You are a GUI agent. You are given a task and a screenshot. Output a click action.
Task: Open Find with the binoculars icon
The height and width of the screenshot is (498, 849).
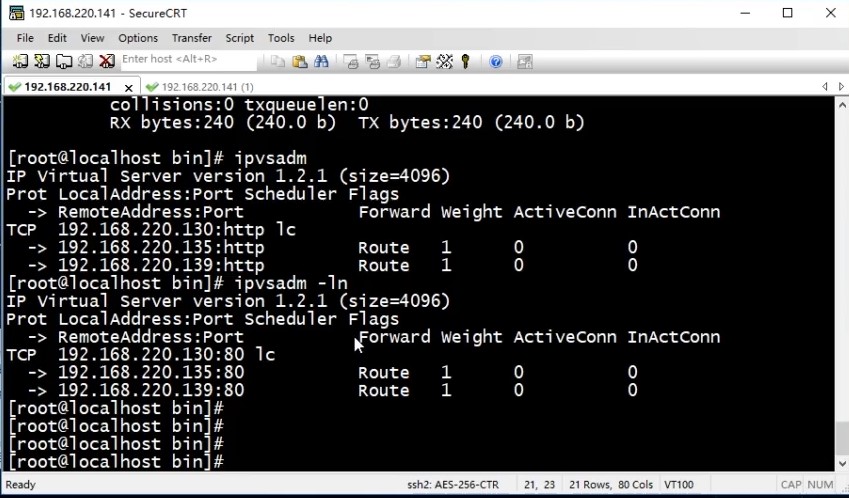(321, 61)
